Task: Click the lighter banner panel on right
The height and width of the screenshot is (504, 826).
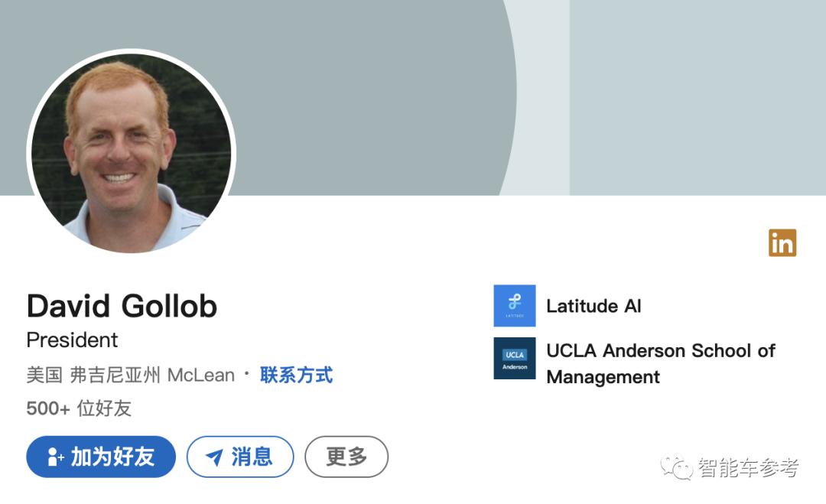Action: [698, 97]
